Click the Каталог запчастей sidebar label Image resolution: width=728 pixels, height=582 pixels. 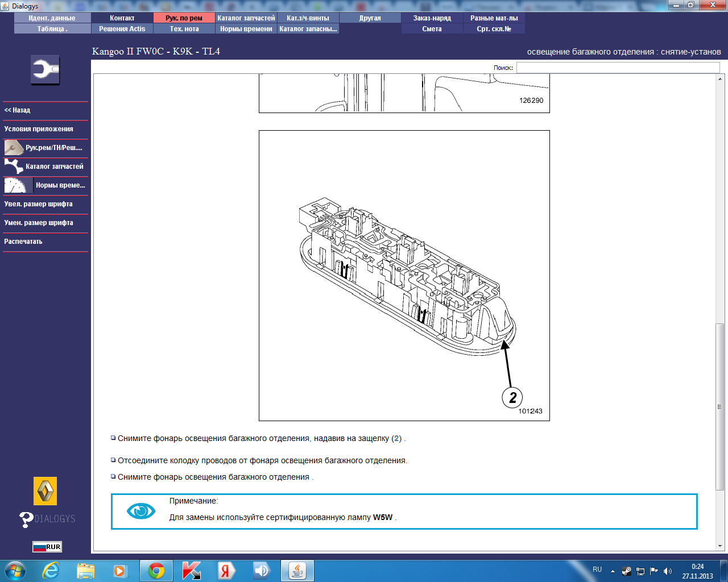[x=55, y=167]
